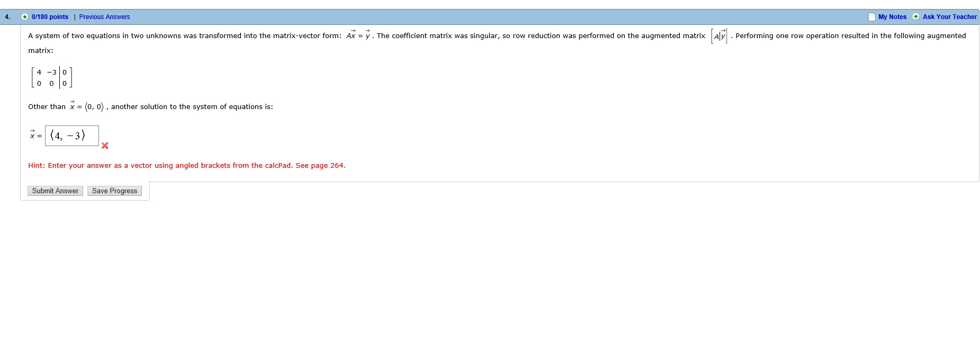
Task: Click the My Notes page icon
Action: point(872,17)
